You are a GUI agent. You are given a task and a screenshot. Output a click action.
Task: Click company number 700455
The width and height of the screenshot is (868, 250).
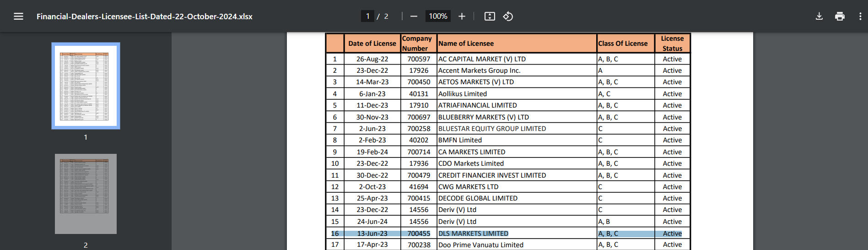click(419, 234)
